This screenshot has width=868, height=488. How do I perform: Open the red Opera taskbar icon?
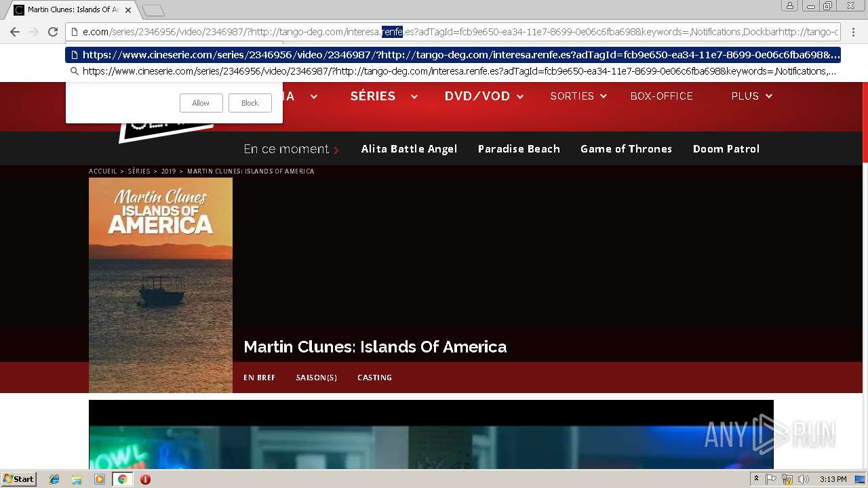(145, 479)
